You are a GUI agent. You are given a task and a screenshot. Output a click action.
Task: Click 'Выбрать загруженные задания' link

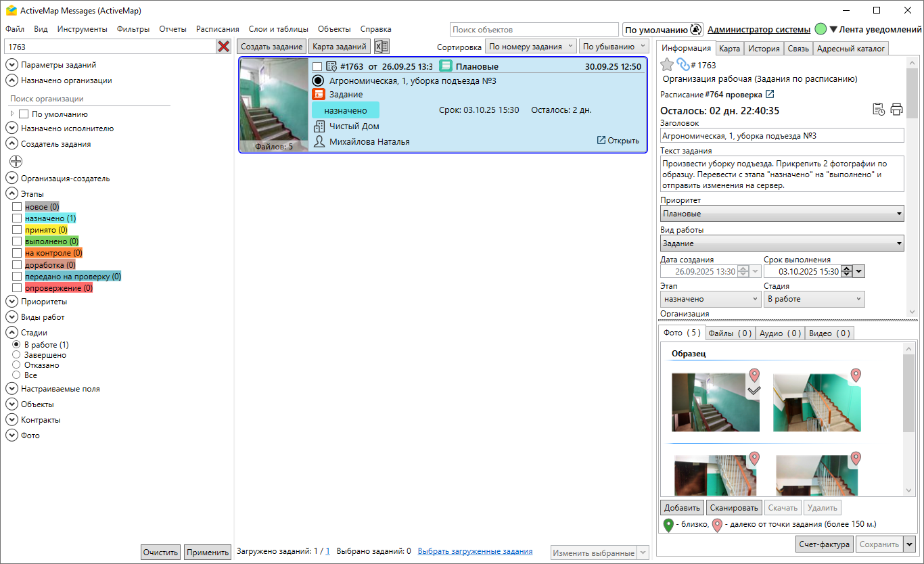pos(475,551)
